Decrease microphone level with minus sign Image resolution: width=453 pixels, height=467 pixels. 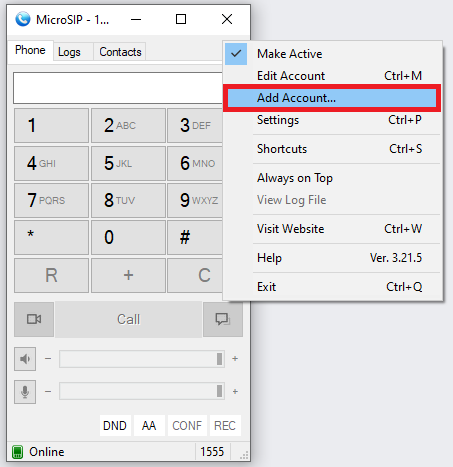(48, 391)
